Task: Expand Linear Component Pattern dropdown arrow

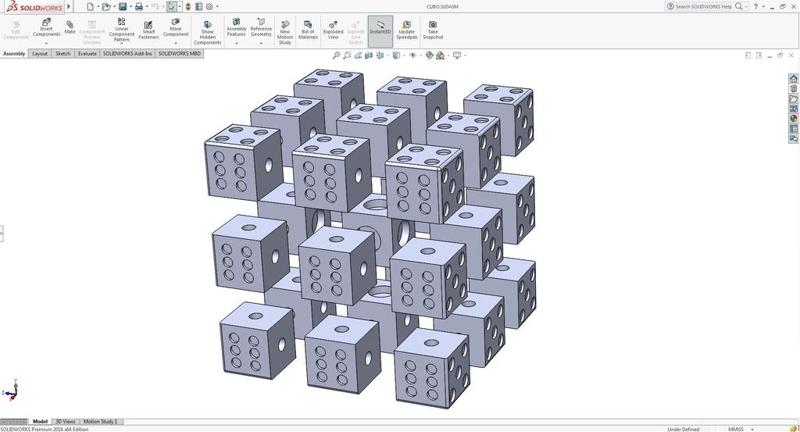Action: click(121, 44)
